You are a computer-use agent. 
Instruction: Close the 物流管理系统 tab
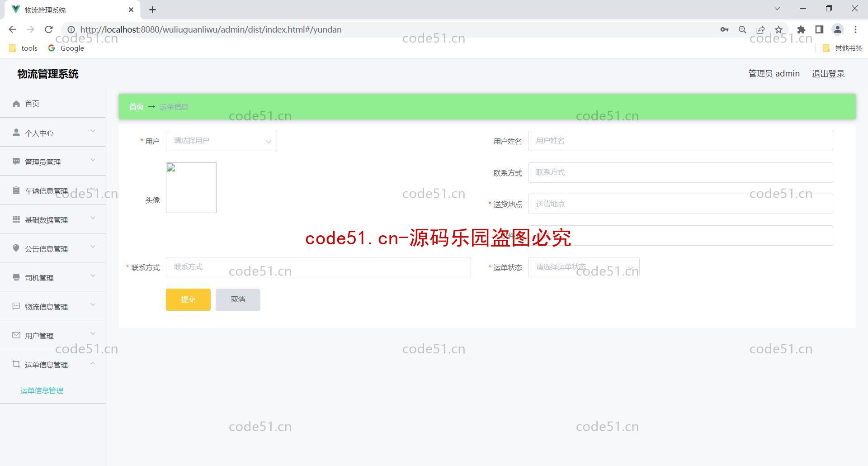131,10
